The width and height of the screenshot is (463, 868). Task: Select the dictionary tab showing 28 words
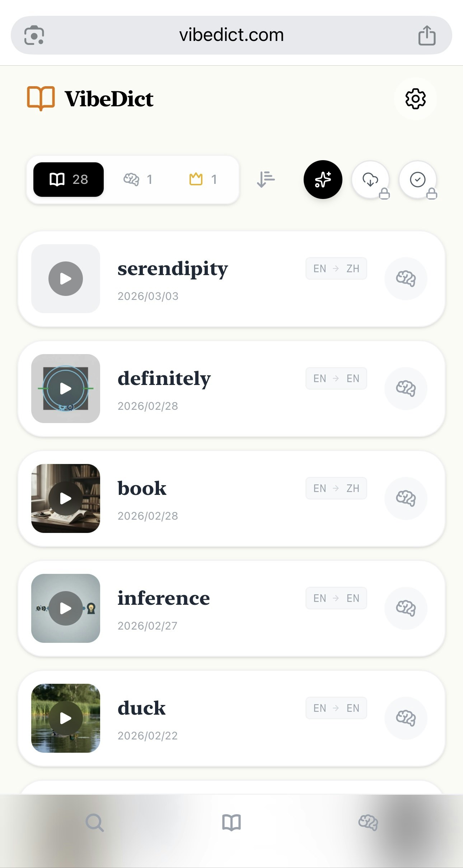point(68,180)
